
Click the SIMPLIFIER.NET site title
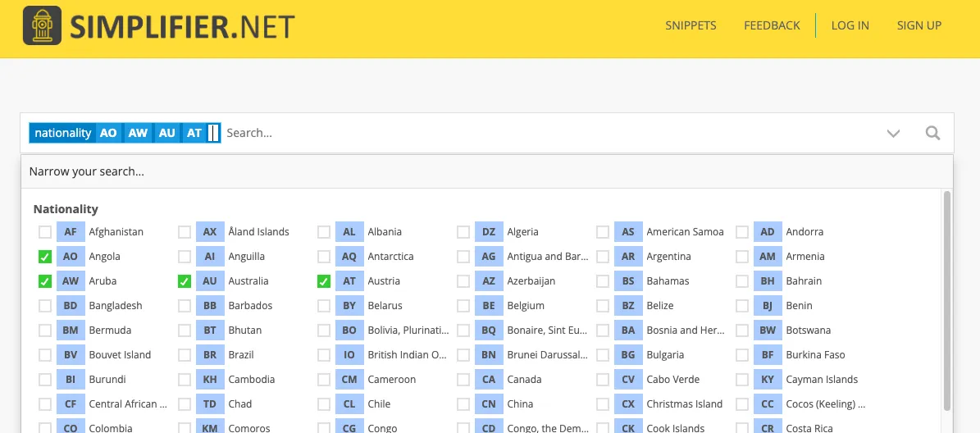pos(182,26)
